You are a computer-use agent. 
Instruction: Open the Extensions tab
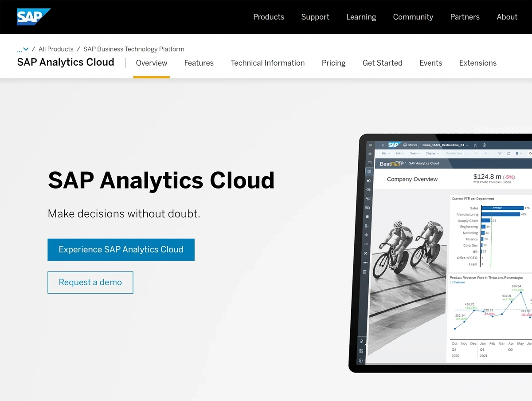(478, 63)
